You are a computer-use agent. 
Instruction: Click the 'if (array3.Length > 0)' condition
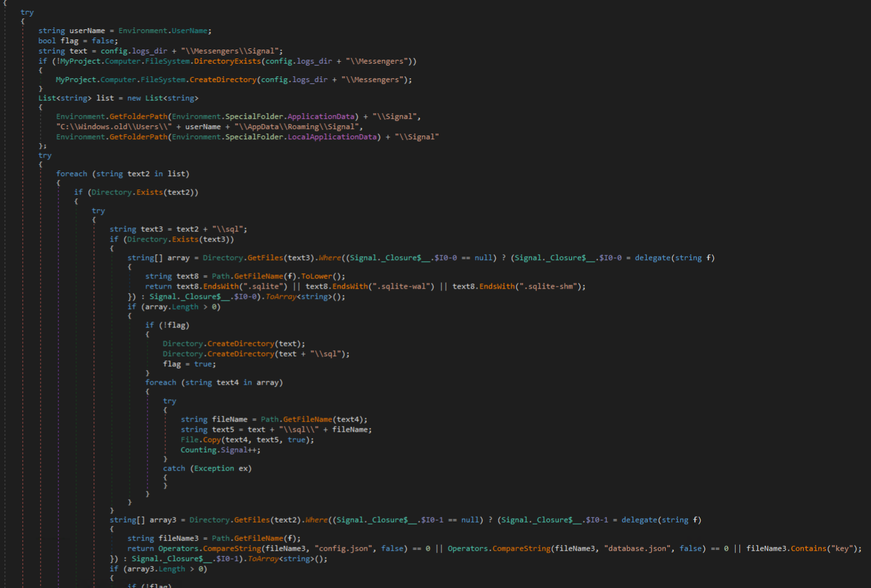pos(158,568)
